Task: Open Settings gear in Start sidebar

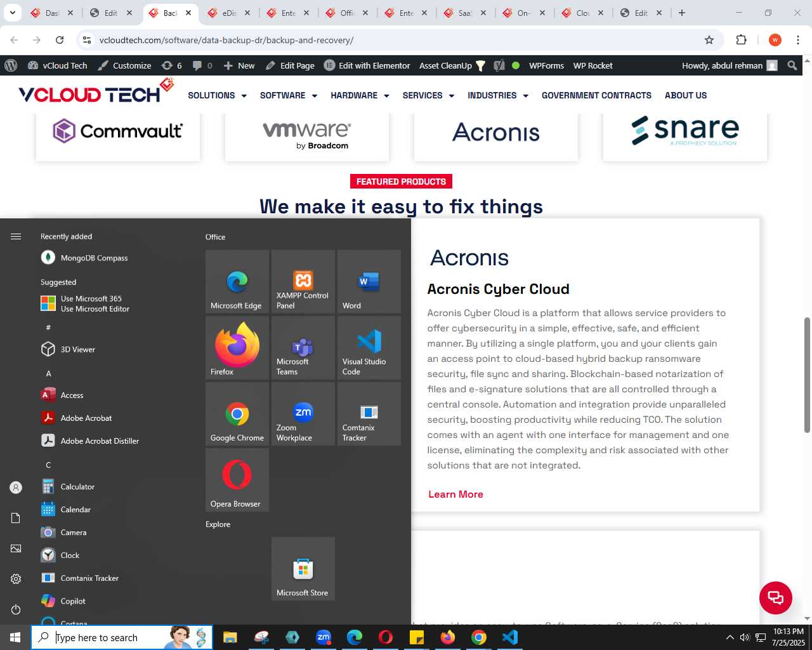Action: 16,579
